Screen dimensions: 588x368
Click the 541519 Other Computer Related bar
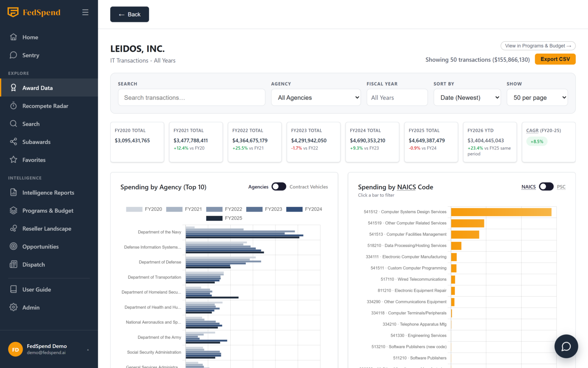coord(467,223)
